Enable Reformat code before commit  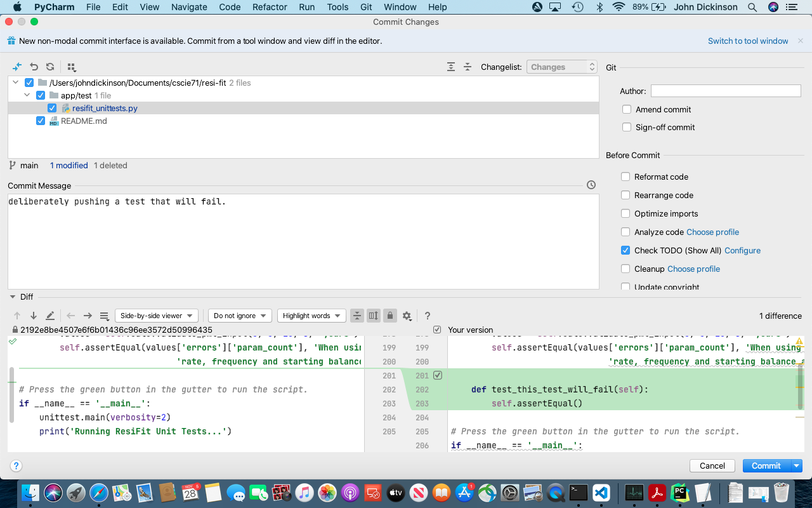[625, 177]
